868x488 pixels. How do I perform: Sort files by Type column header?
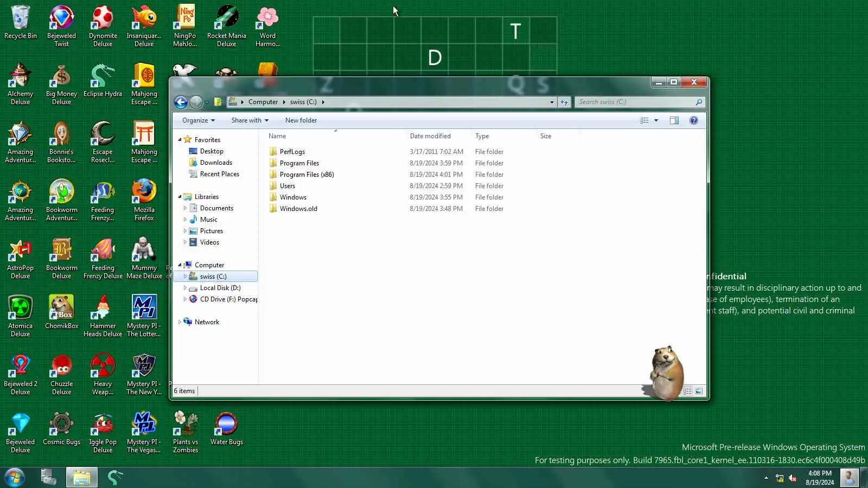pyautogui.click(x=503, y=136)
